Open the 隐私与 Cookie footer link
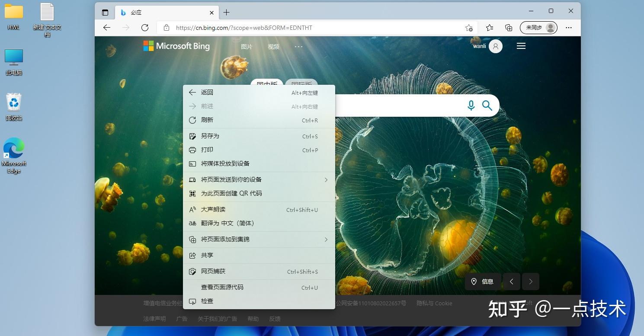 [x=434, y=303]
